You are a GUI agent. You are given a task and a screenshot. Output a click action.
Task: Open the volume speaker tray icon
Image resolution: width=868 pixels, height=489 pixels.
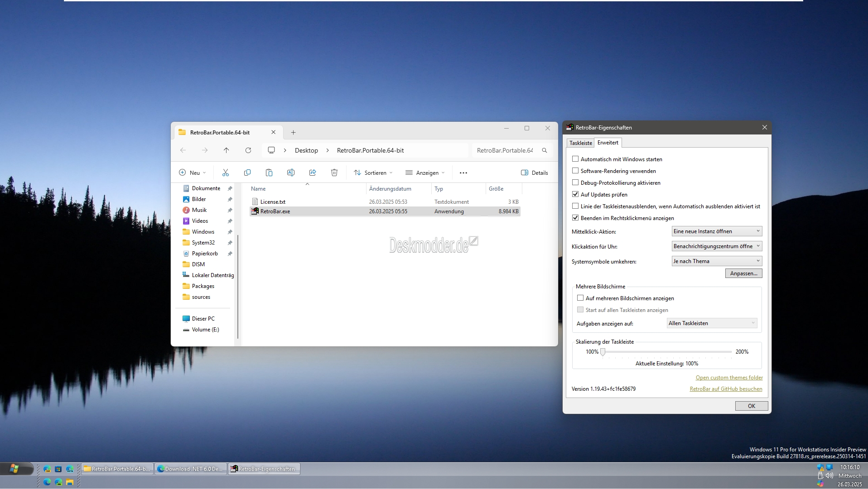point(829,475)
